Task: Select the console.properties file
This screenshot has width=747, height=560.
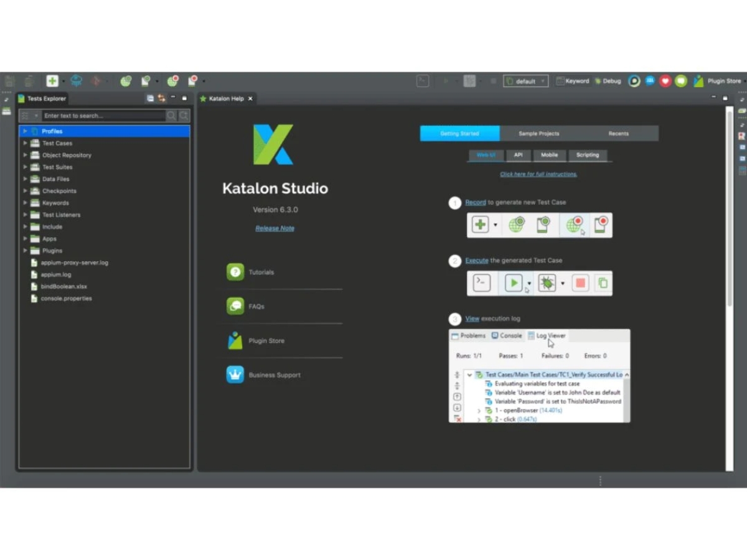Action: 66,299
